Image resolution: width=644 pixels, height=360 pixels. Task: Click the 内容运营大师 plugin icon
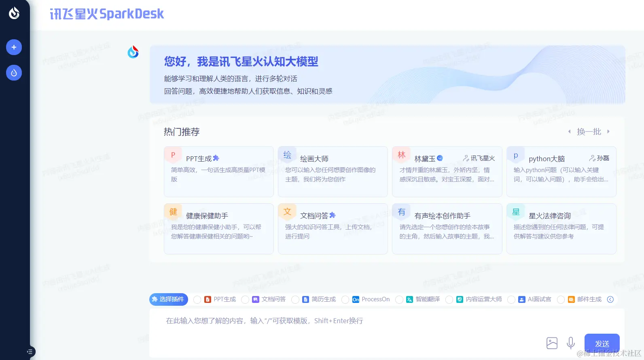pyautogui.click(x=460, y=300)
